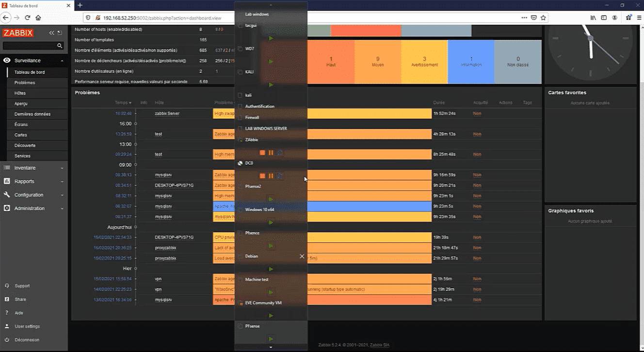Screen dimensions: 644x352
Task: Start the Machine test VM with play icon
Action: 271,292
